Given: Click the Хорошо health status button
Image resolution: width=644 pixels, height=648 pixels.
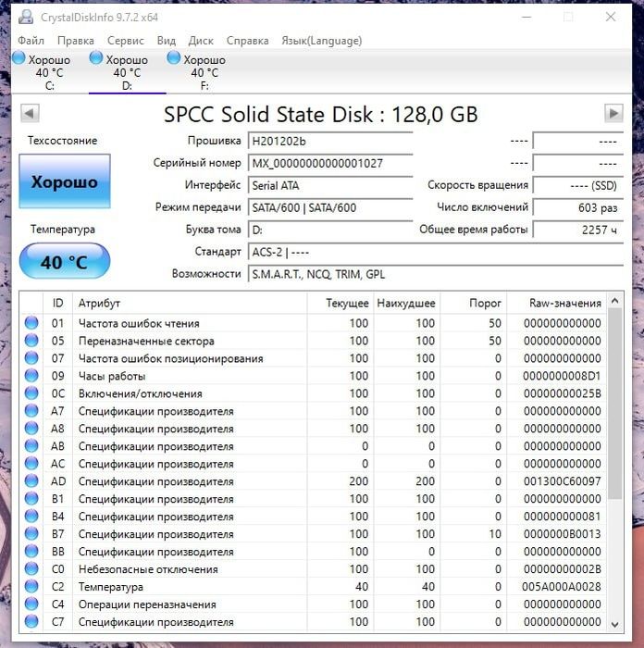Looking at the screenshot, I should coord(65,181).
